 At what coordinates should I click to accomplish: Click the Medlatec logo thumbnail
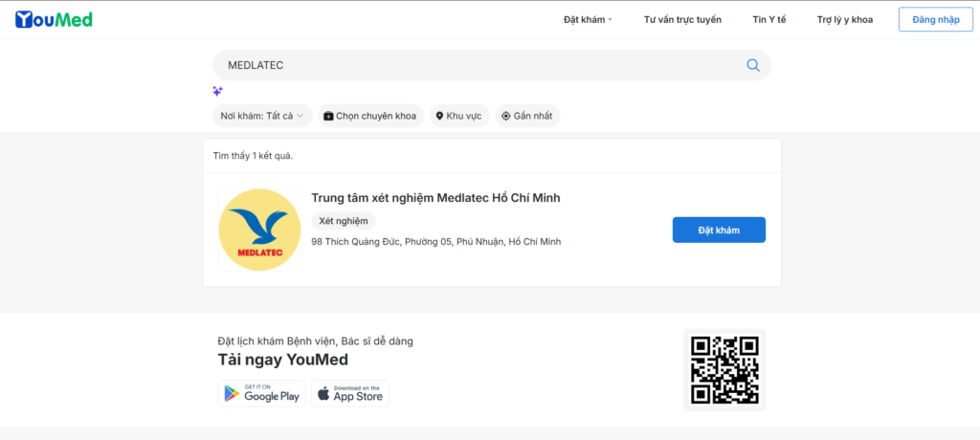point(258,230)
